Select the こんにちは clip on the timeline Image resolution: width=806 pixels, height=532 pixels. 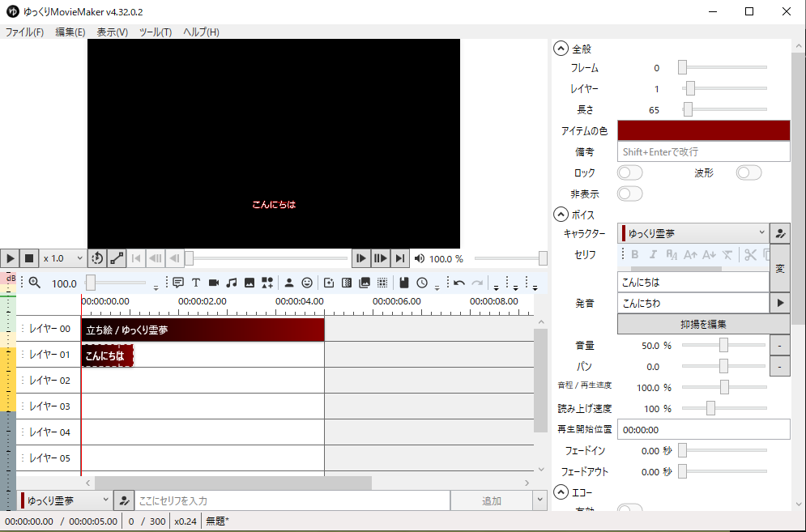tap(107, 355)
